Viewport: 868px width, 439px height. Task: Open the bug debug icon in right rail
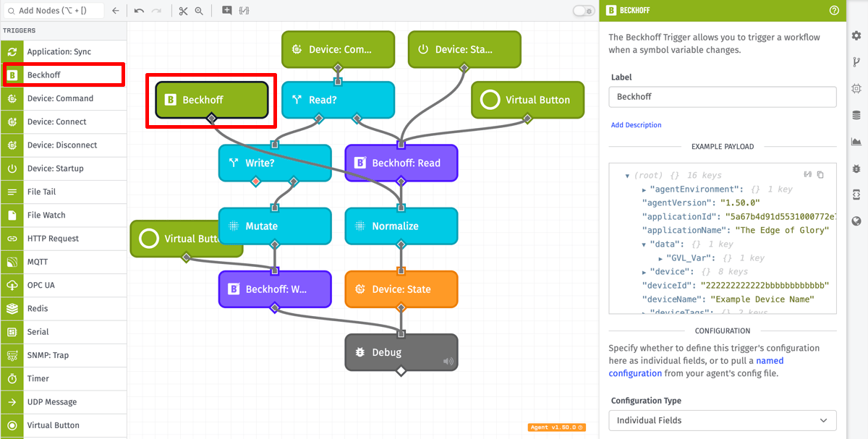click(x=856, y=168)
